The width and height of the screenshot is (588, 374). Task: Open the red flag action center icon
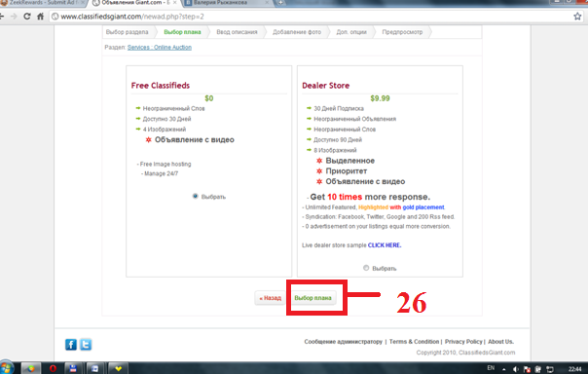(527, 369)
